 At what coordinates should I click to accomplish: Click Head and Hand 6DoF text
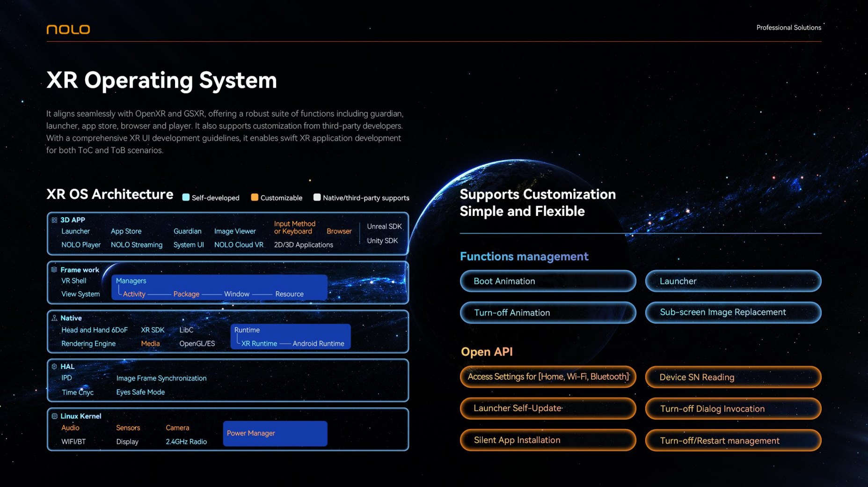point(95,330)
